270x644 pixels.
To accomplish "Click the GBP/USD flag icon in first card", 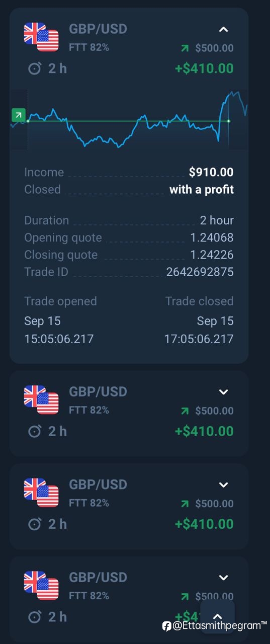I will 41,37.
